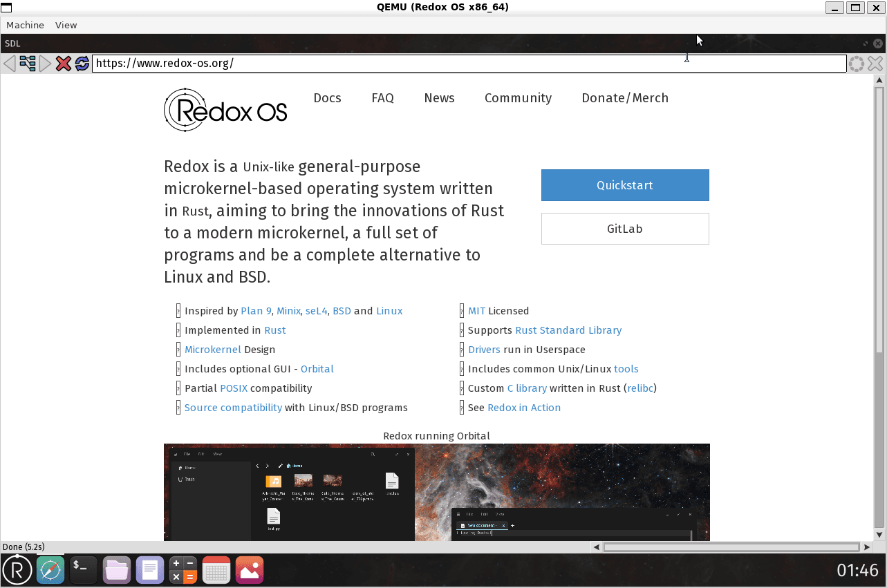Screen dimensions: 887x588
Task: Open the View menu
Action: tap(66, 25)
